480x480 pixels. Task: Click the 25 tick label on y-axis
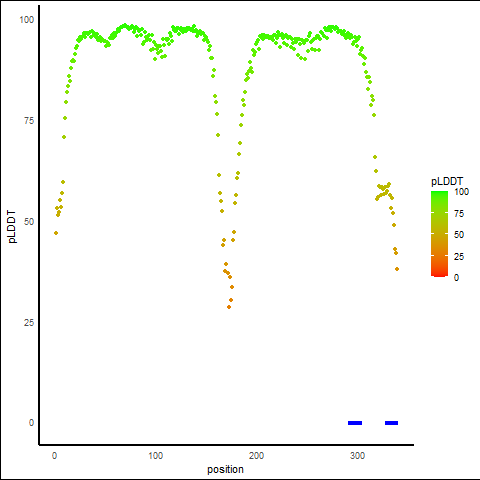coord(29,323)
